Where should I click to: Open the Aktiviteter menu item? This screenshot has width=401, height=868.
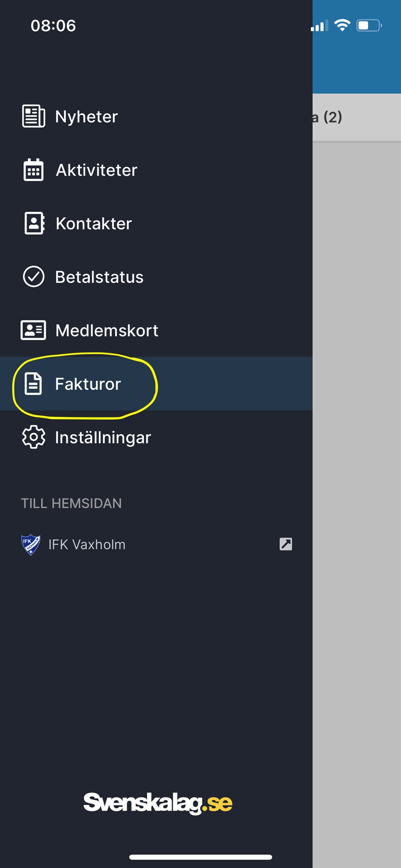coord(156,170)
